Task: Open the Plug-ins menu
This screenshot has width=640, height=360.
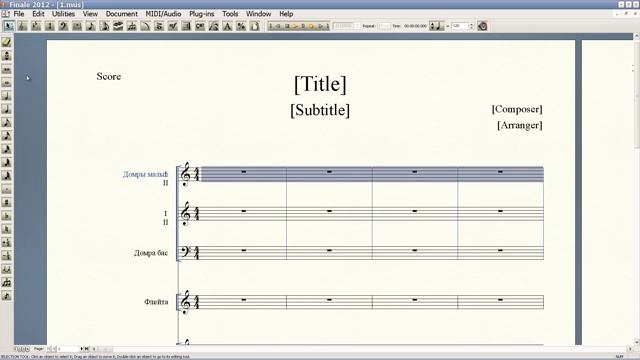Action: (x=202, y=13)
